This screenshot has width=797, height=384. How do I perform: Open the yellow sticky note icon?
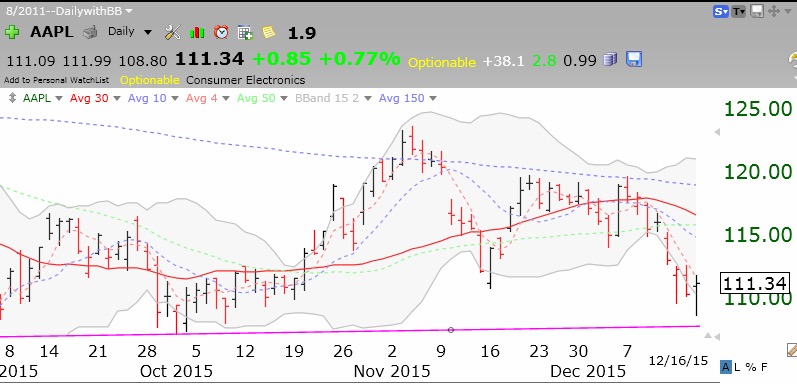tap(269, 33)
